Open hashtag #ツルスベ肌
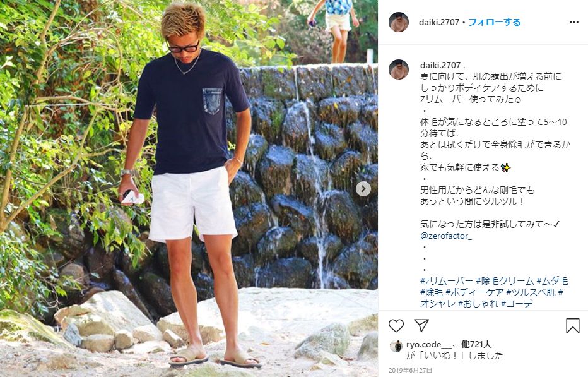This screenshot has width=588, height=377. coord(531,292)
